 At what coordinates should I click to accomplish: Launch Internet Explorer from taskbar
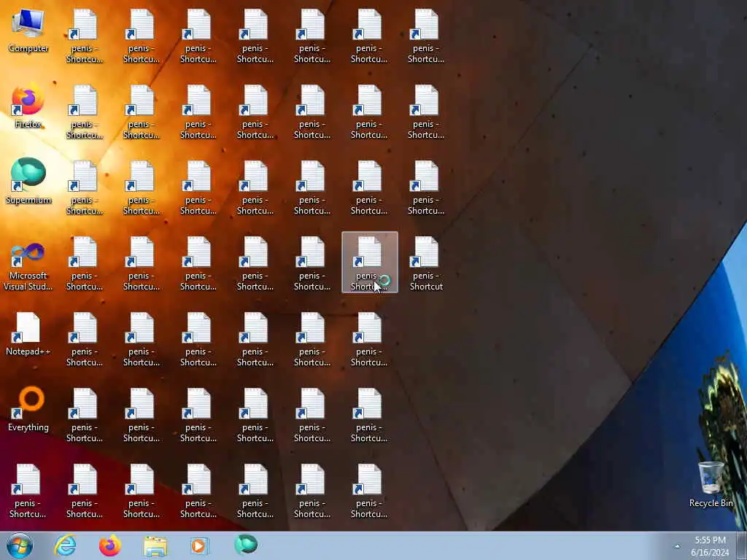tap(65, 545)
